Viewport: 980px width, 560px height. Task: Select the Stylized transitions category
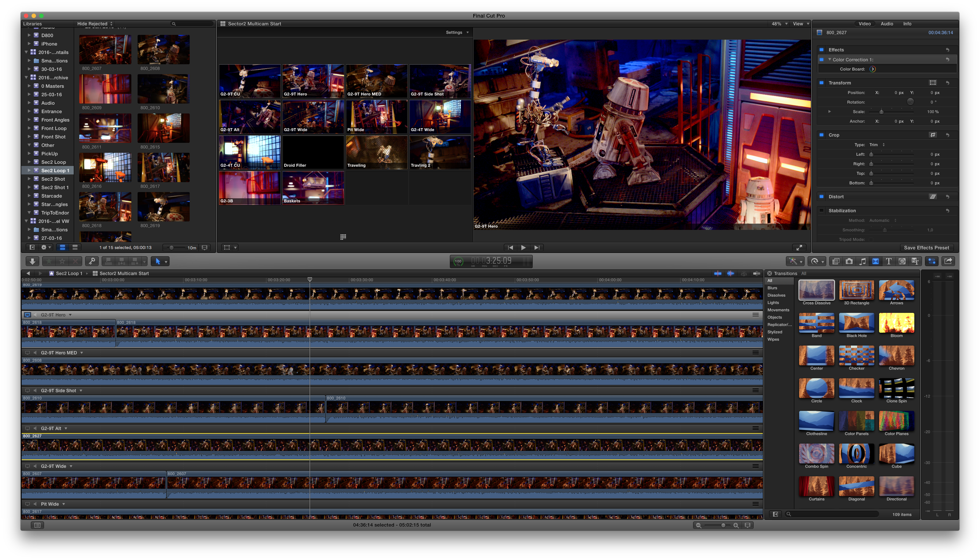[x=775, y=332]
